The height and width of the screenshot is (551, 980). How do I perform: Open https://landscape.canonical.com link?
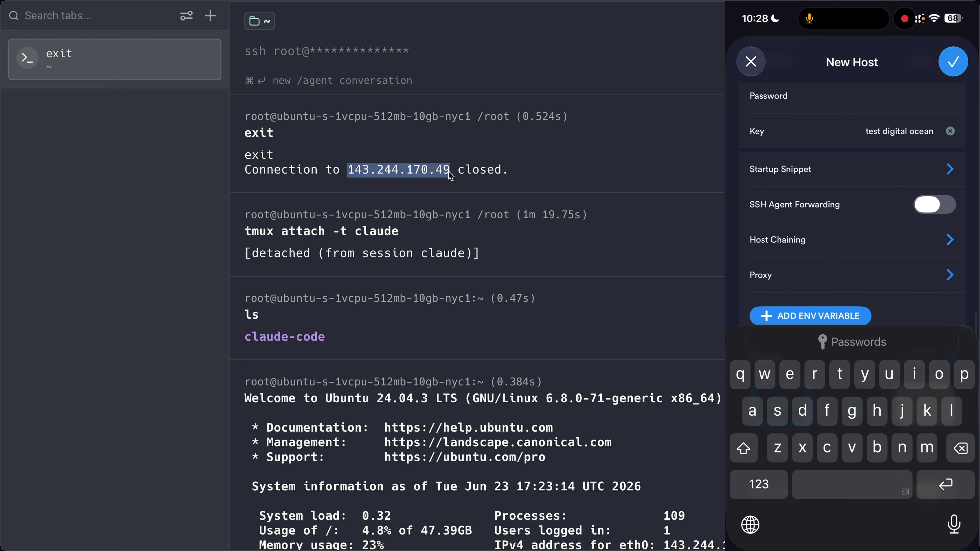498,442
